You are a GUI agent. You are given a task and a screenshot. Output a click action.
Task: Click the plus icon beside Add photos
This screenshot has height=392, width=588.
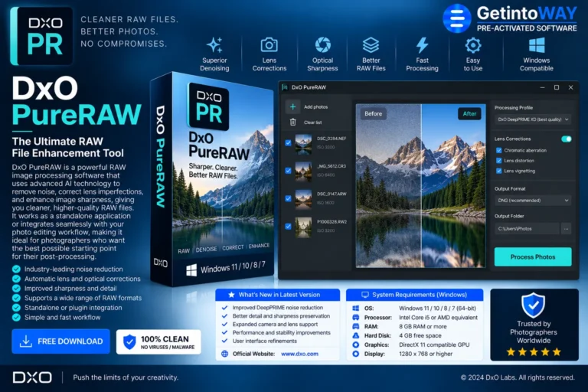292,107
